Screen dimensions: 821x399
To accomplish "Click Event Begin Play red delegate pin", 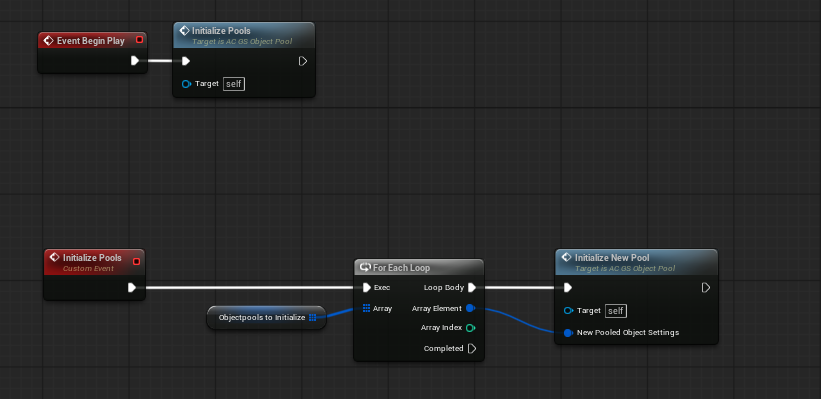I will [139, 40].
